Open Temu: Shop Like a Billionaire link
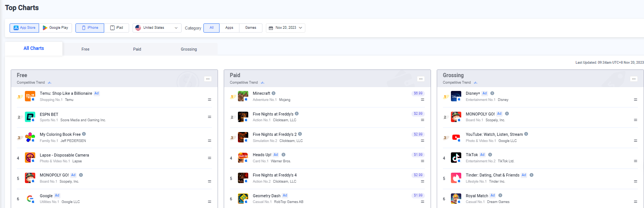The height and width of the screenshot is (208, 644). tap(66, 93)
